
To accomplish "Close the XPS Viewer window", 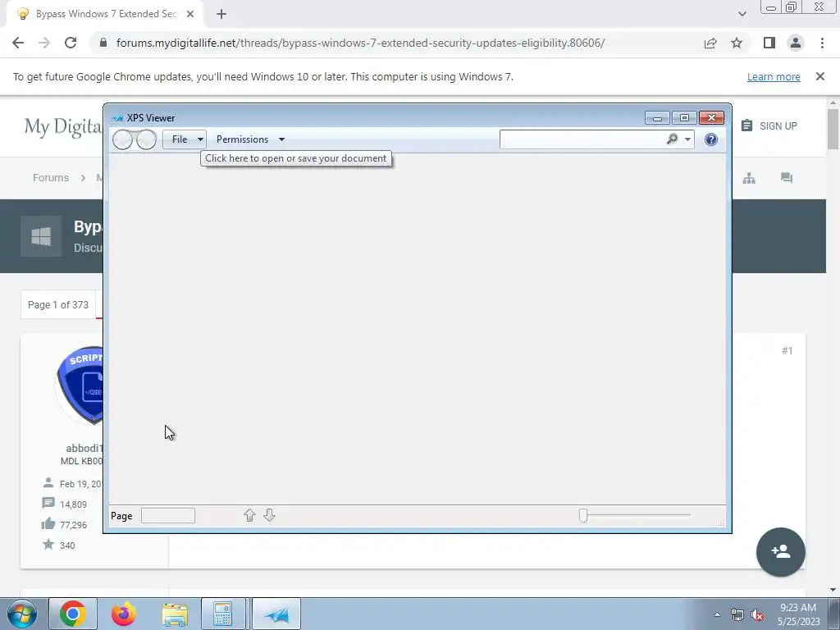I will pyautogui.click(x=711, y=118).
